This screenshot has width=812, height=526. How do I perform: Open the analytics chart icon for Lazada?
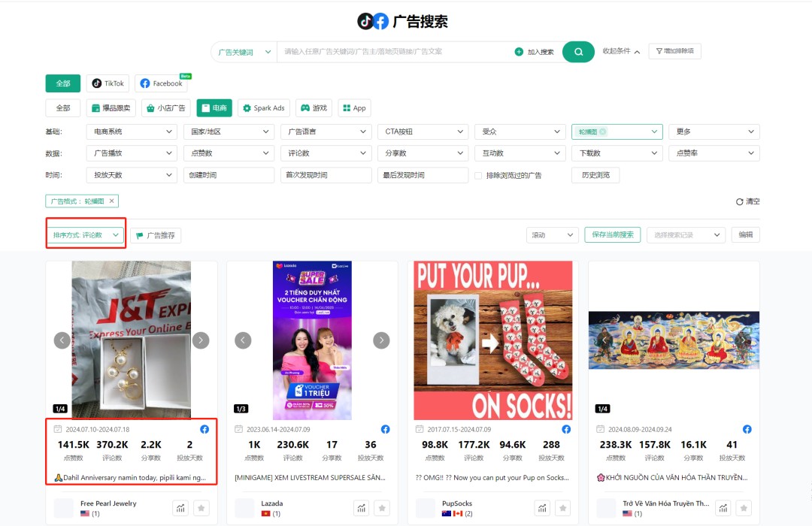click(361, 508)
